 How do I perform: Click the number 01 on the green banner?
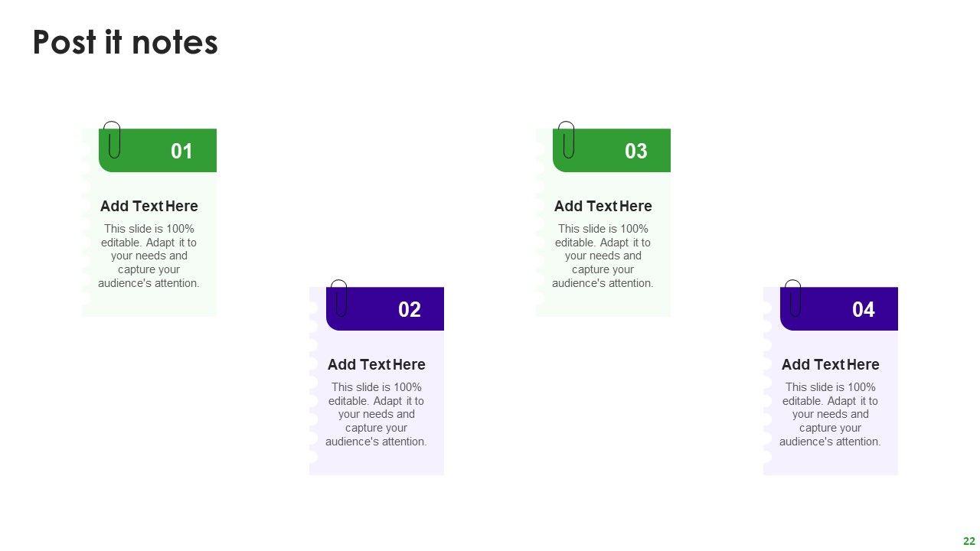181,151
